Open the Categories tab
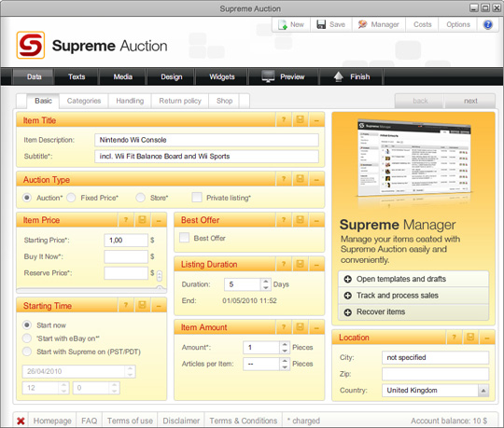This screenshot has width=504, height=428. point(84,101)
